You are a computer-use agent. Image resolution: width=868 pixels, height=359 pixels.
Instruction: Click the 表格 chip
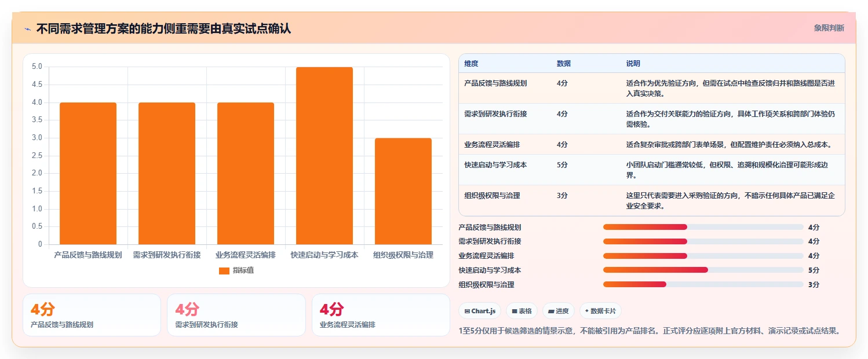pyautogui.click(x=521, y=311)
